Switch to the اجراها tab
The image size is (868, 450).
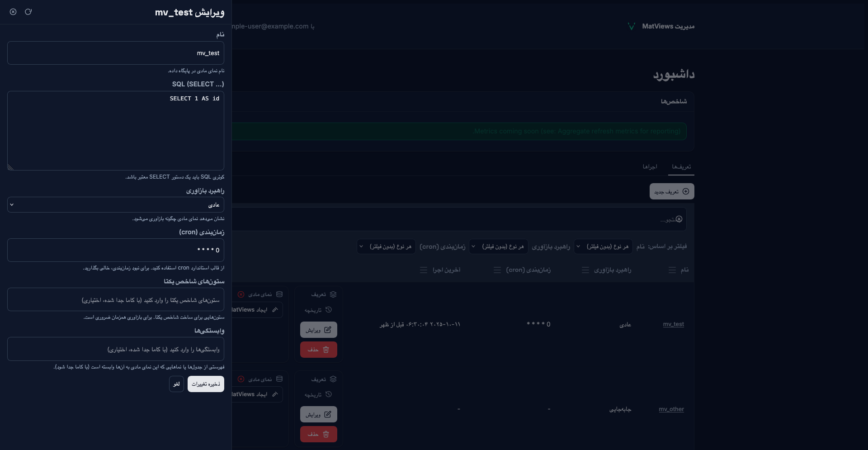(650, 167)
